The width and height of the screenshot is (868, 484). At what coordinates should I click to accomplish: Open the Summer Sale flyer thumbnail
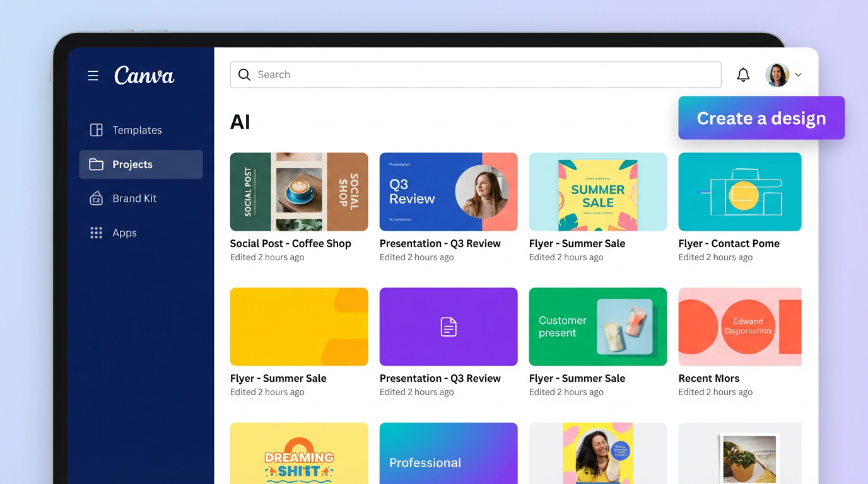click(x=597, y=192)
